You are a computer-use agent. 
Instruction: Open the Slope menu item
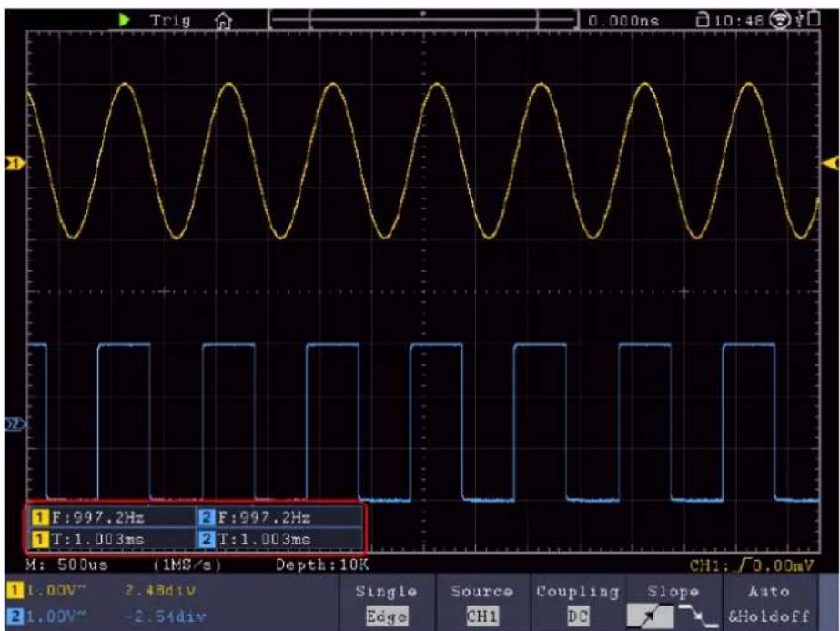click(x=673, y=603)
